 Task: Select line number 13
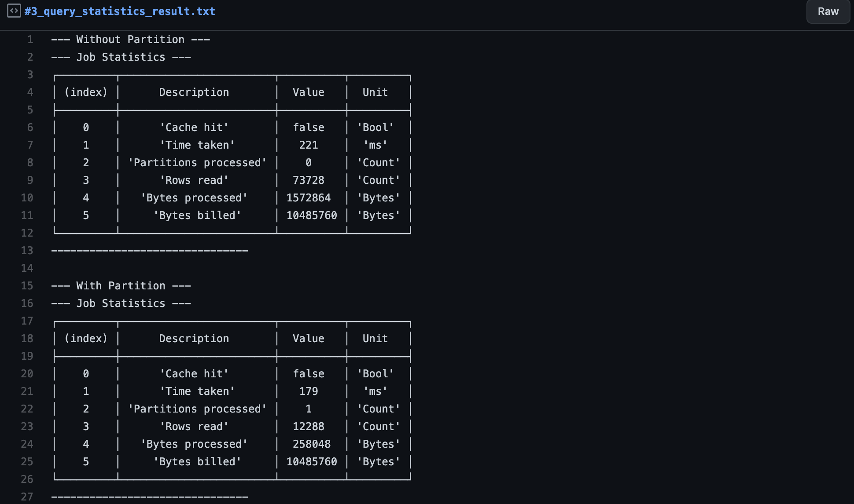click(27, 251)
